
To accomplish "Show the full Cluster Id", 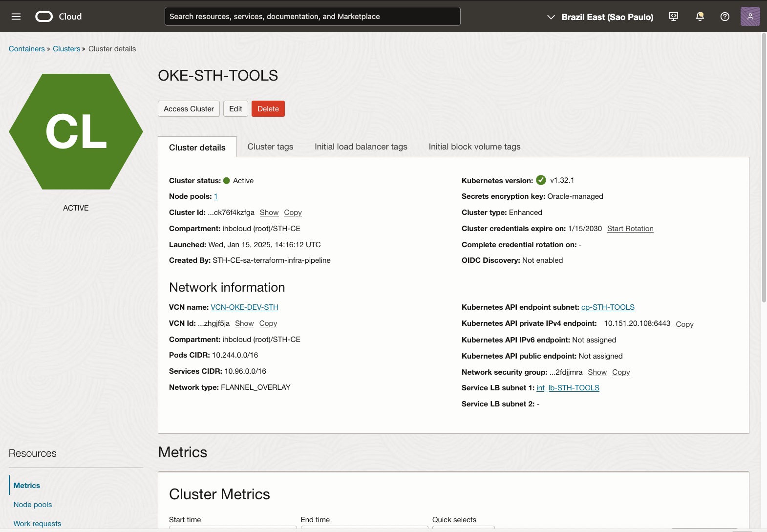I will pos(269,213).
